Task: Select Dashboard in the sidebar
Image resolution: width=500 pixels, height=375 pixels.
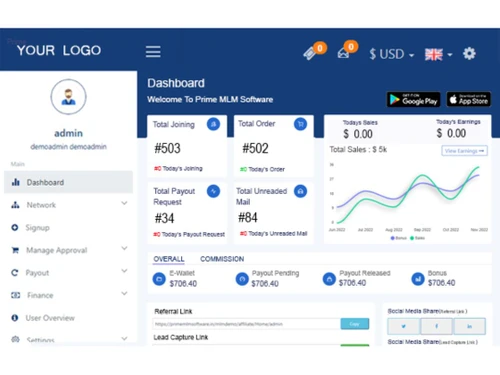Action: 68,182
